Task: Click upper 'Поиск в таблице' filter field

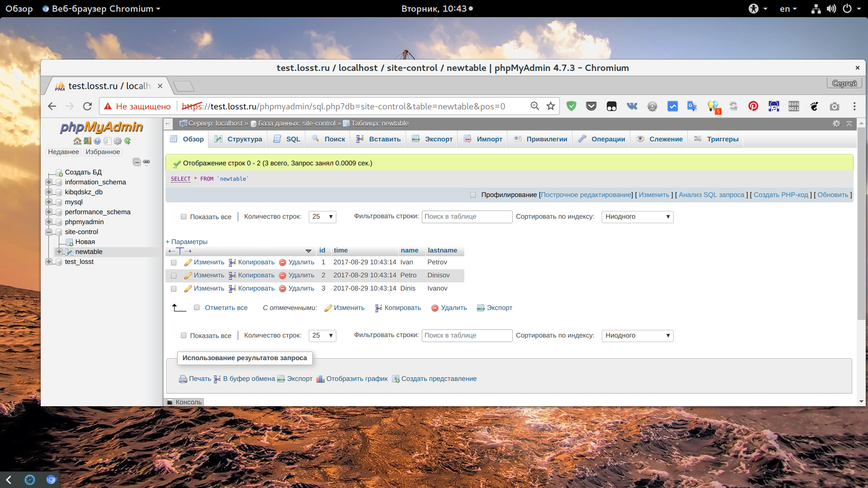Action: (x=467, y=217)
